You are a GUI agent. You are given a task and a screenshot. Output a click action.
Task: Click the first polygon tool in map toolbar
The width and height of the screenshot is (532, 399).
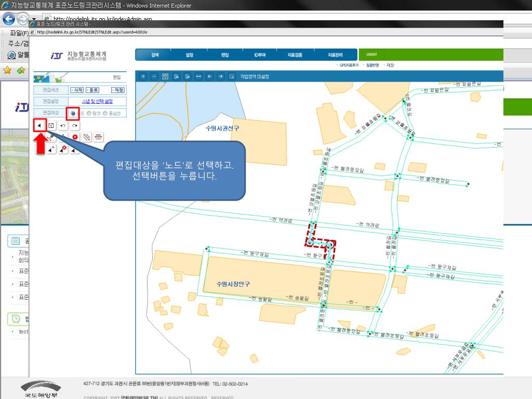[x=177, y=76]
